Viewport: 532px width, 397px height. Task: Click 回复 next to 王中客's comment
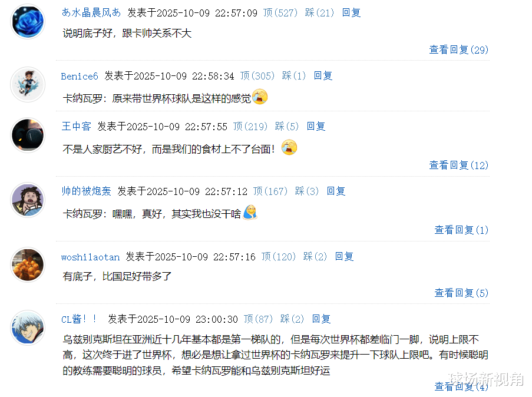click(316, 127)
